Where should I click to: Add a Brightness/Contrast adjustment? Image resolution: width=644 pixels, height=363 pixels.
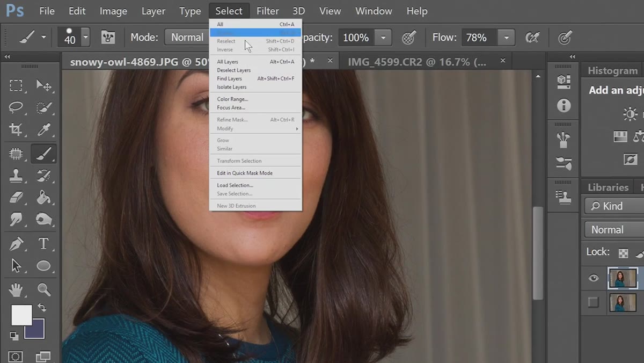[630, 113]
